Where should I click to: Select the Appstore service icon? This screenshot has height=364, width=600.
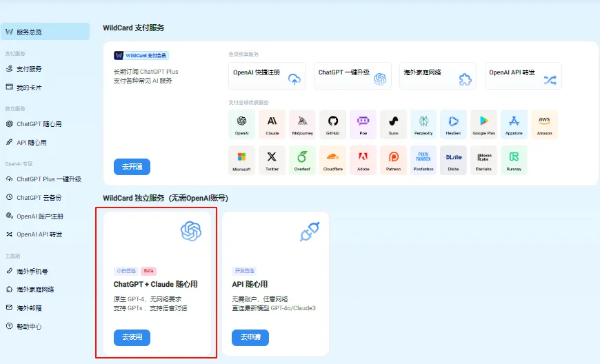point(514,124)
